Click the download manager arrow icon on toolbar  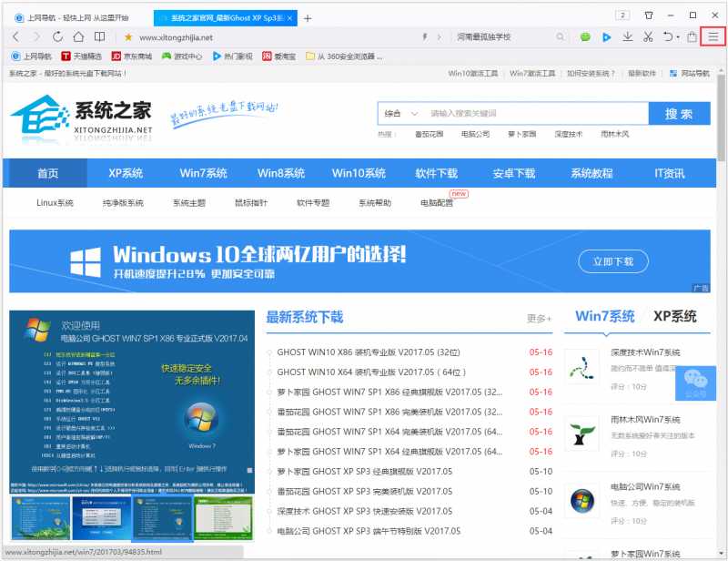click(x=628, y=37)
